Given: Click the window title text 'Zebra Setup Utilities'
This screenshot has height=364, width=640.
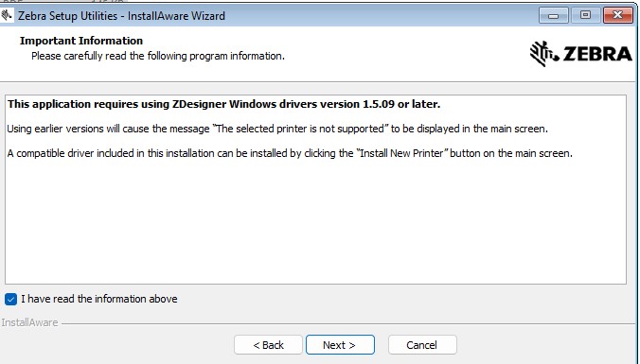Looking at the screenshot, I should [68, 16].
